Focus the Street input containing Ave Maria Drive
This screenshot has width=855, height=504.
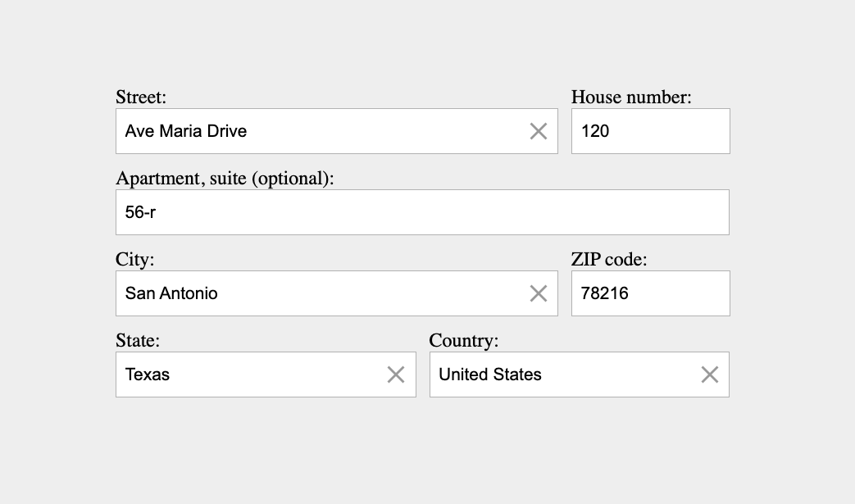320,131
